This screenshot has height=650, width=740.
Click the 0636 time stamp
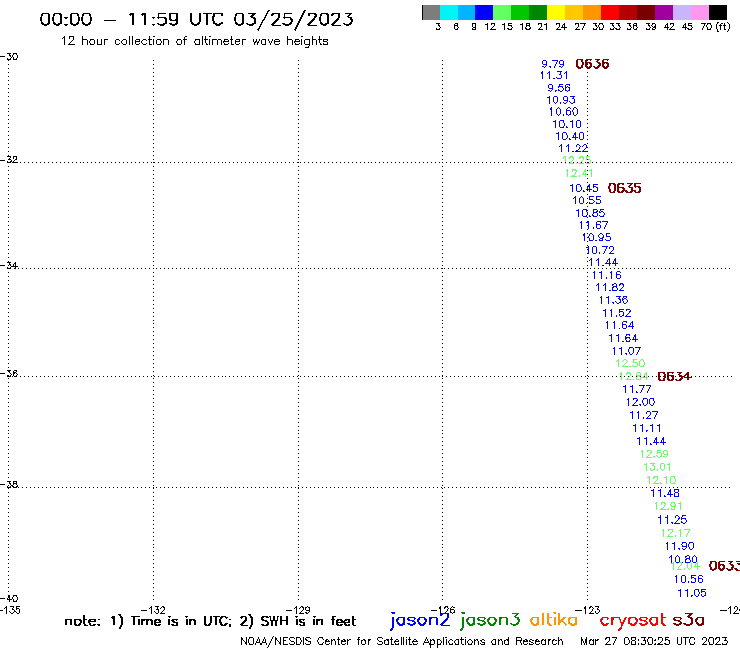tap(592, 64)
